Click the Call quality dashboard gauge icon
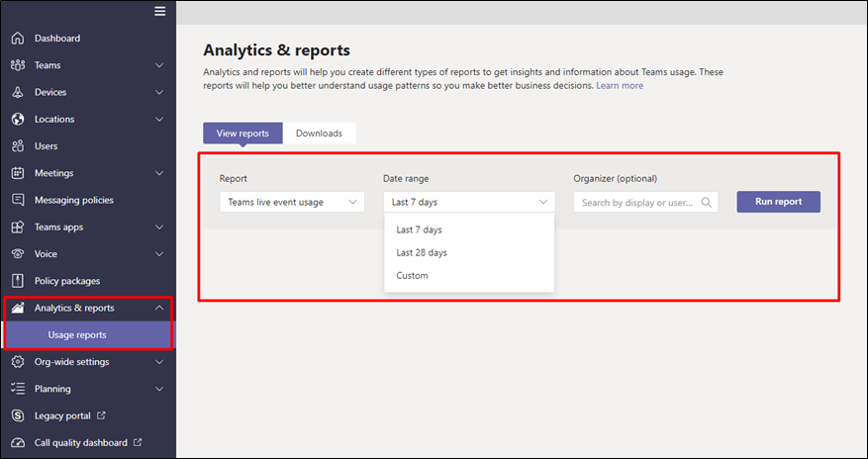The image size is (868, 459). pyautogui.click(x=18, y=443)
